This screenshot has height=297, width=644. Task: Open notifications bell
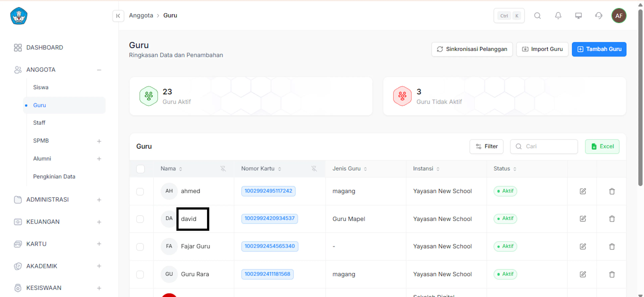(558, 16)
